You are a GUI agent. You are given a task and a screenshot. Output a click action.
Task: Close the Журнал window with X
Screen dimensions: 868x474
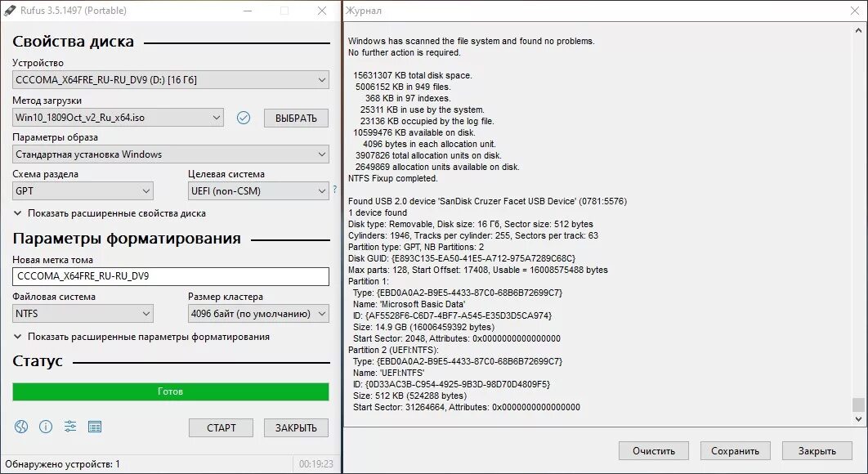point(854,11)
